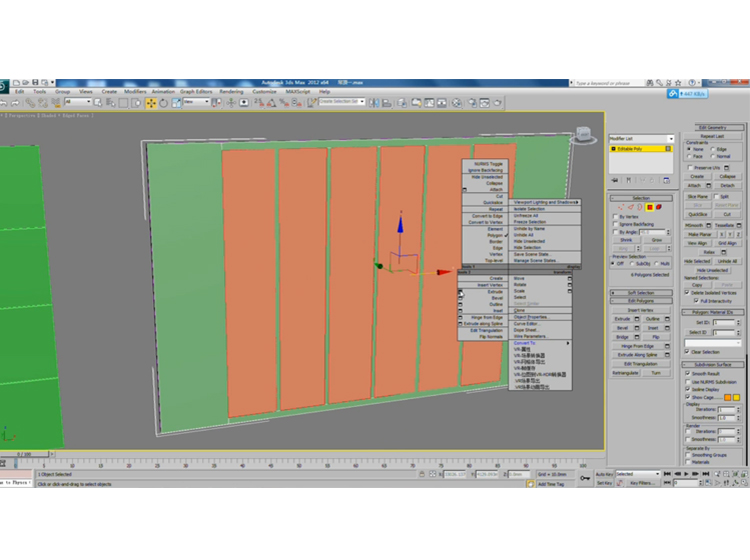Image resolution: width=750 pixels, height=560 pixels.
Task: Choose Isolate Selection in quad menu
Action: 529,209
